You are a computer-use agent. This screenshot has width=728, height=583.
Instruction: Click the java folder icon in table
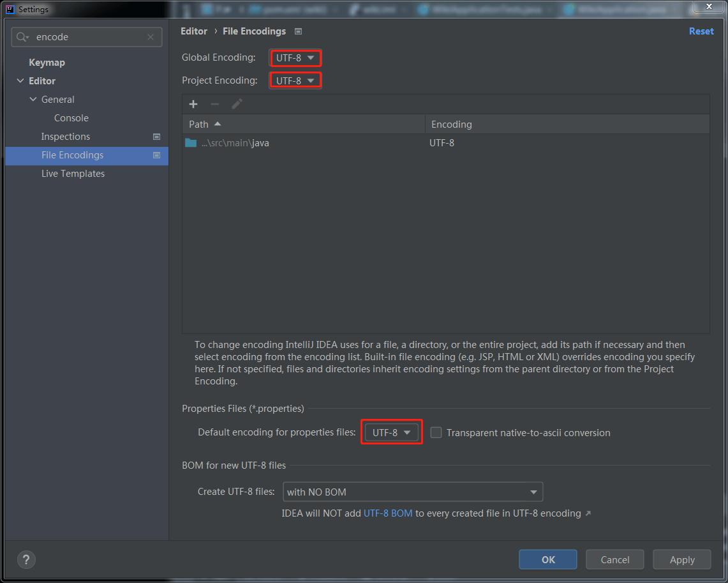[x=191, y=142]
